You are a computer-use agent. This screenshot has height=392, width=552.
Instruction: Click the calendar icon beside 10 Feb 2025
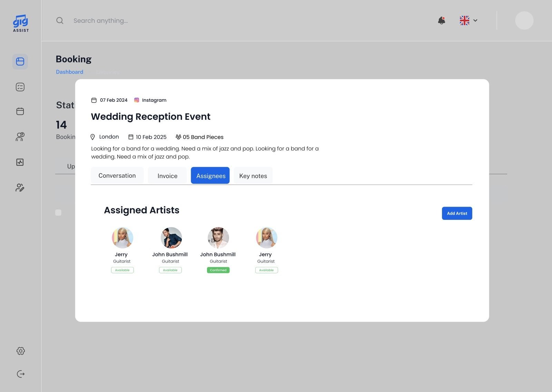click(131, 137)
